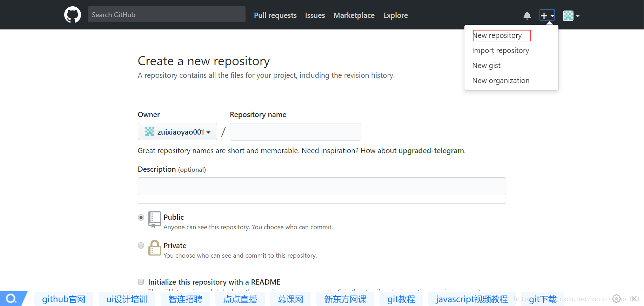644x306 pixels.
Task: Click the Search GitHub field
Action: click(167, 14)
